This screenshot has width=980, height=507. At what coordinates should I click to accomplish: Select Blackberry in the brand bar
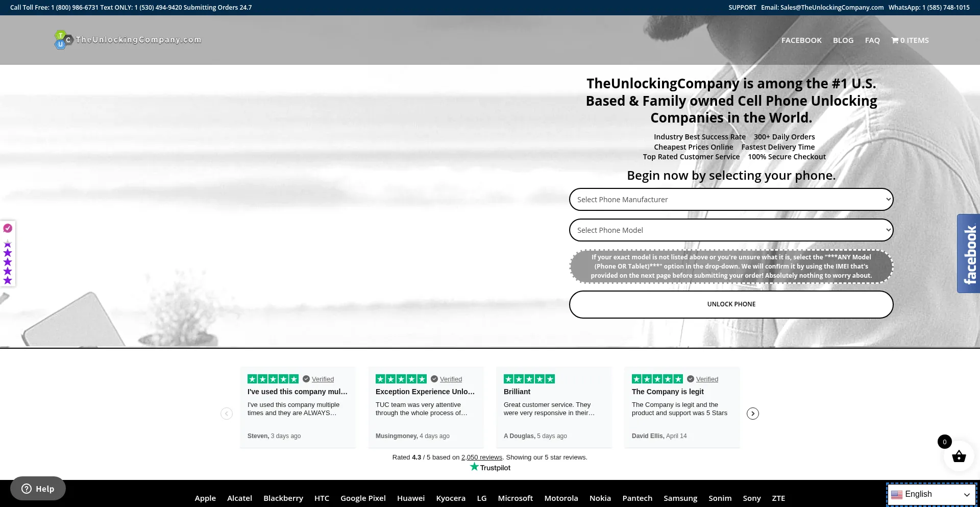(283, 498)
